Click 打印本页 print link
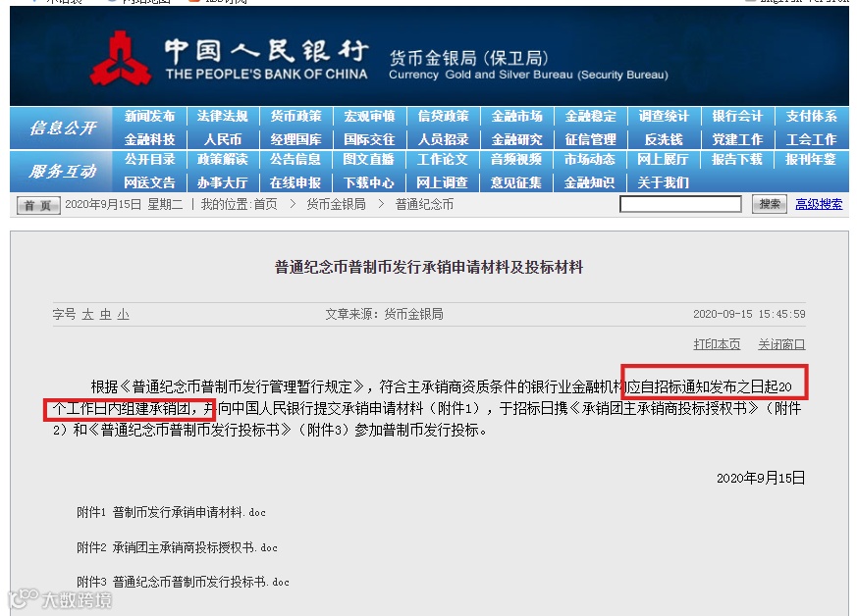 click(x=717, y=344)
